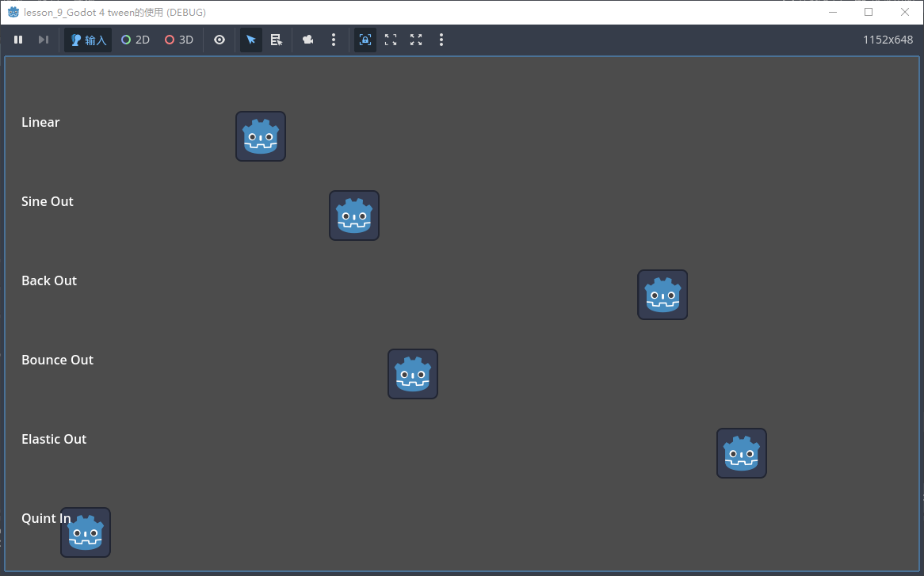Switch to 3D selection mode
The width and height of the screenshot is (924, 576).
[x=179, y=40]
